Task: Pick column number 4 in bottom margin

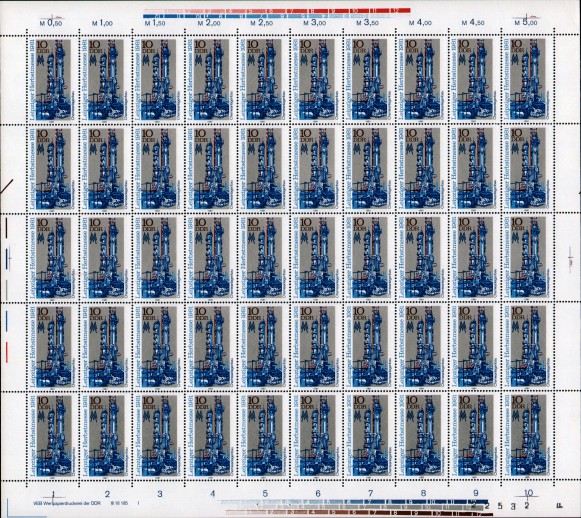Action: (212, 494)
